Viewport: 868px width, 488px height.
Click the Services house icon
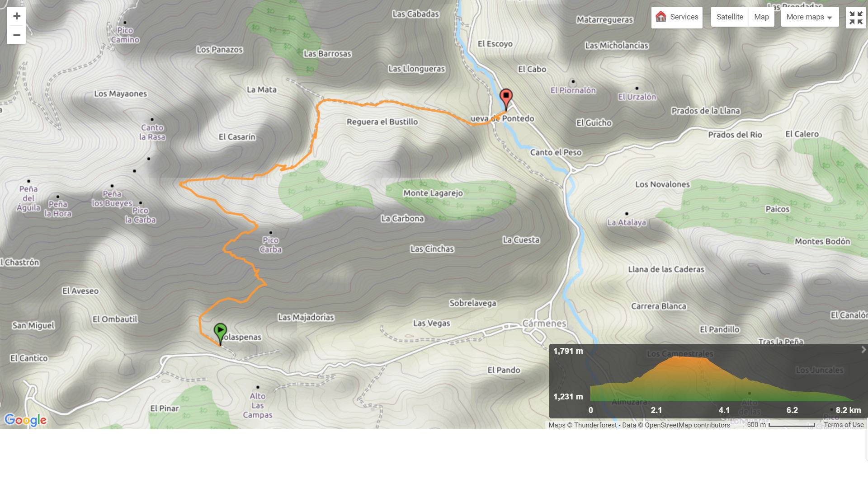click(661, 17)
